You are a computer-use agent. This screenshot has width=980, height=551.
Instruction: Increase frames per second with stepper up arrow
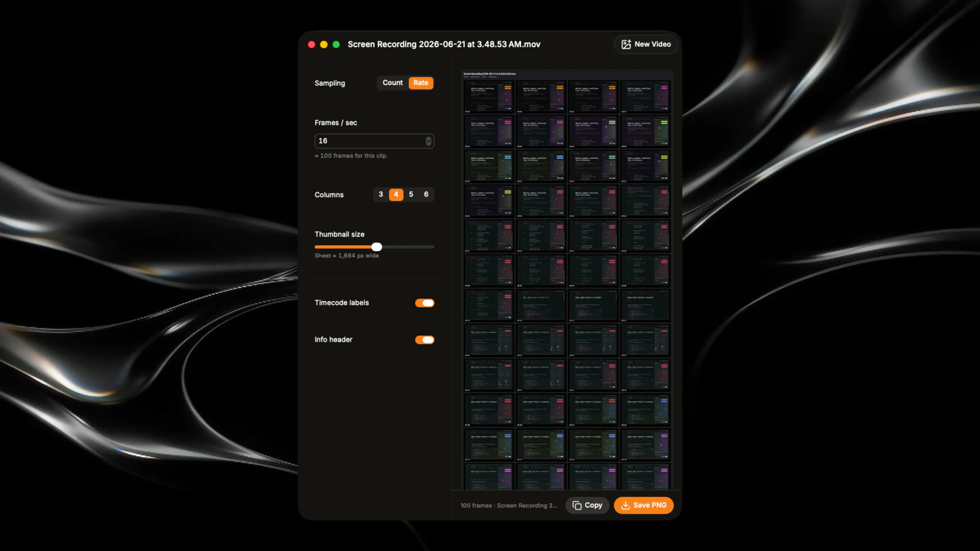428,138
